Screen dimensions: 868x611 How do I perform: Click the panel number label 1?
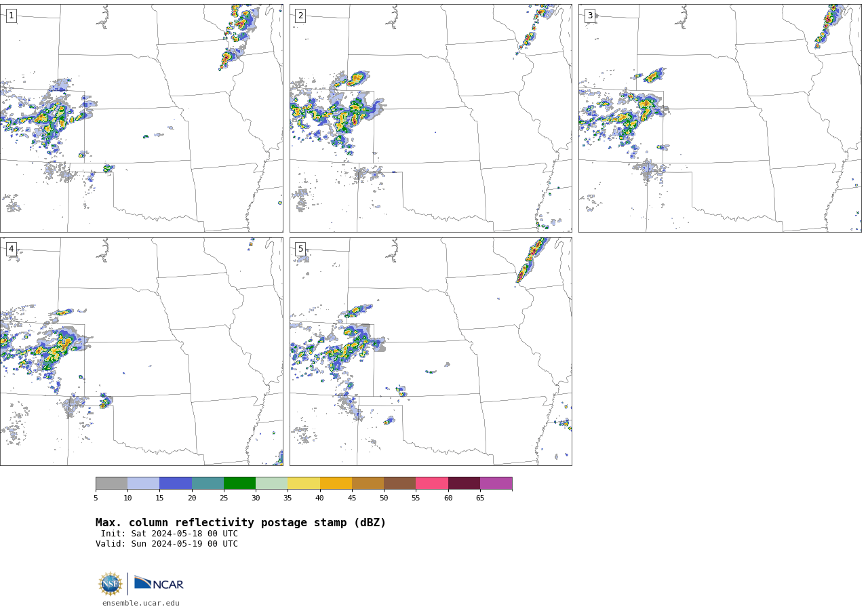(x=11, y=16)
